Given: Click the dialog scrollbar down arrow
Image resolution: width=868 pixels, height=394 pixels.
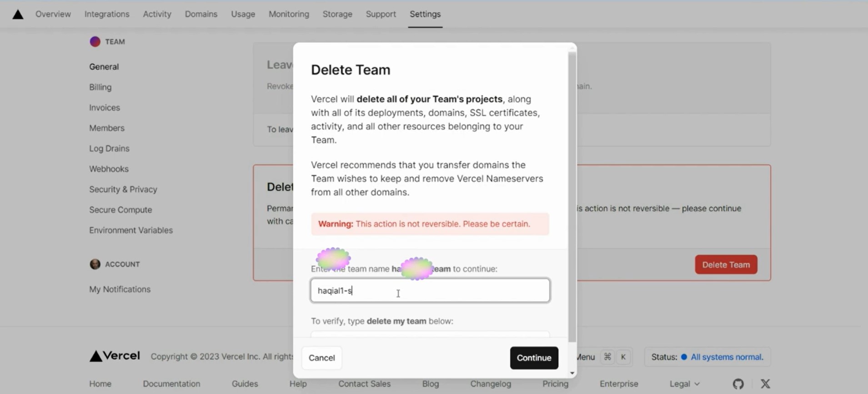Looking at the screenshot, I should tap(572, 373).
